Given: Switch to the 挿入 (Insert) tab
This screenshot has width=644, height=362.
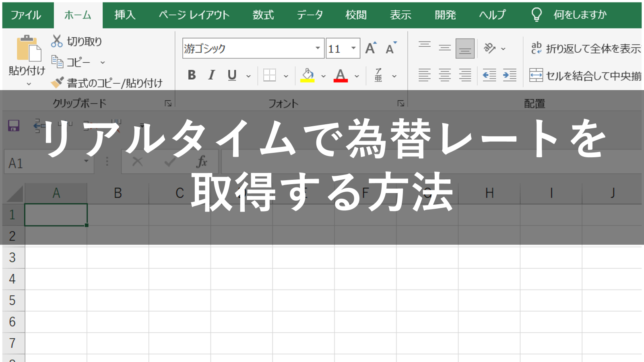Looking at the screenshot, I should pyautogui.click(x=125, y=15).
